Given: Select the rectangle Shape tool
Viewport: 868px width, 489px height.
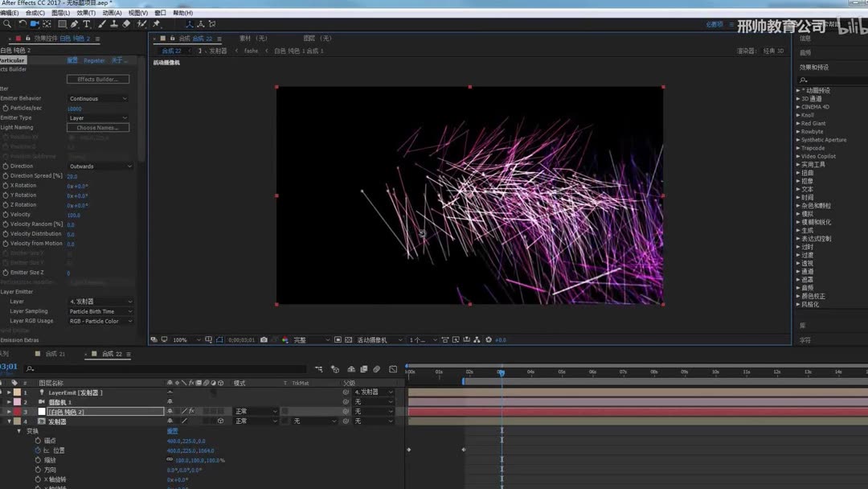Looking at the screenshot, I should point(61,24).
